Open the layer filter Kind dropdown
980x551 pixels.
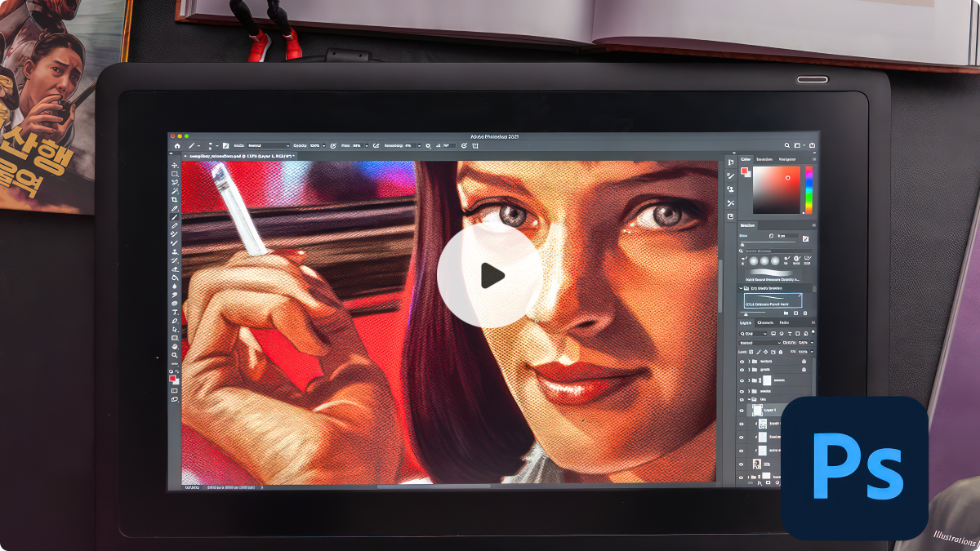754,334
